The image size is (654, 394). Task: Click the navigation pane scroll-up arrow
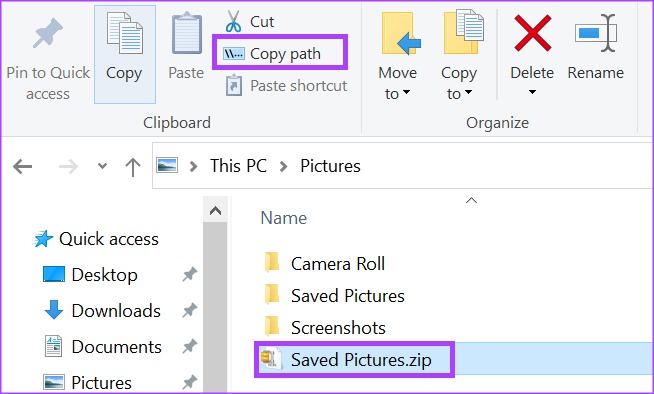(215, 211)
